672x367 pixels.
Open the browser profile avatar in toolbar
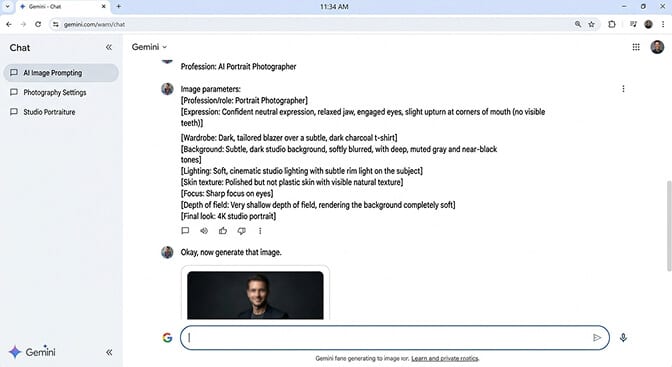648,24
